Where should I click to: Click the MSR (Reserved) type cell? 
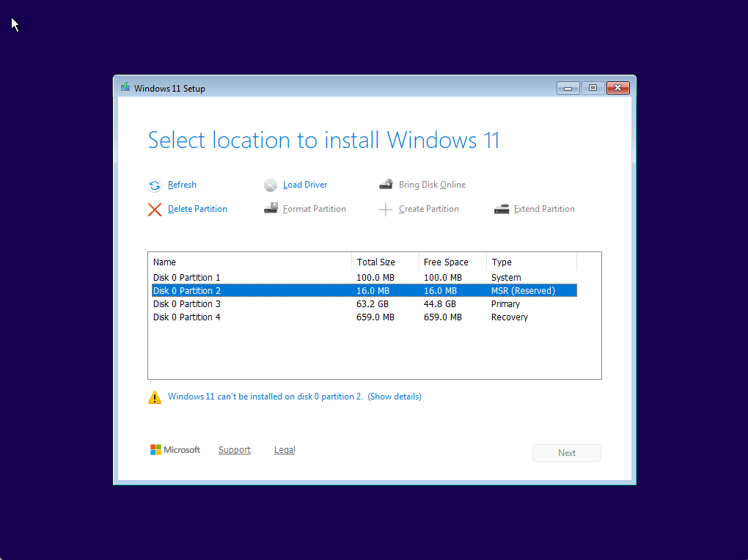524,290
